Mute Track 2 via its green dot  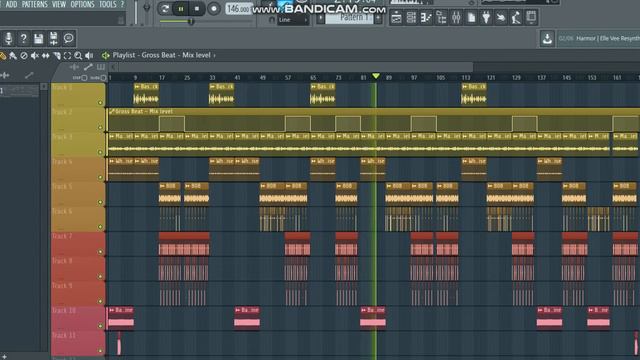[100, 127]
